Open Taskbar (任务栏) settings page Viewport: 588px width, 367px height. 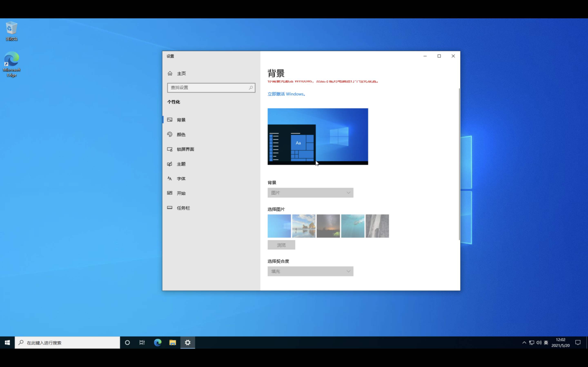pos(183,208)
